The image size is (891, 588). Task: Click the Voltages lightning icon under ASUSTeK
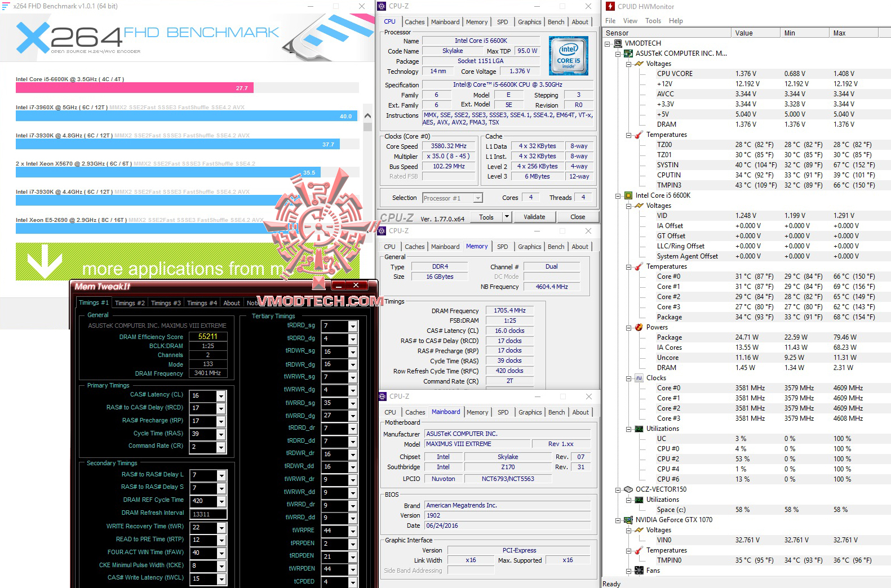click(639, 64)
